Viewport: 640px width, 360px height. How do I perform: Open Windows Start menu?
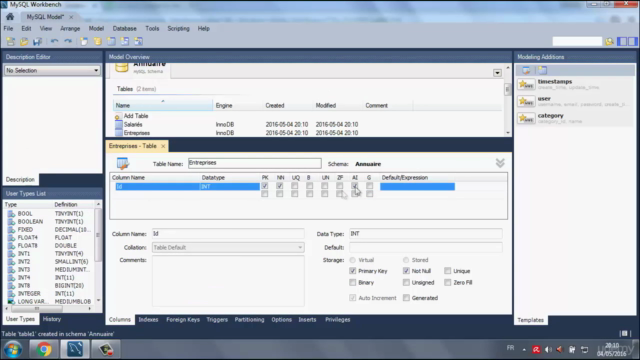click(13, 349)
